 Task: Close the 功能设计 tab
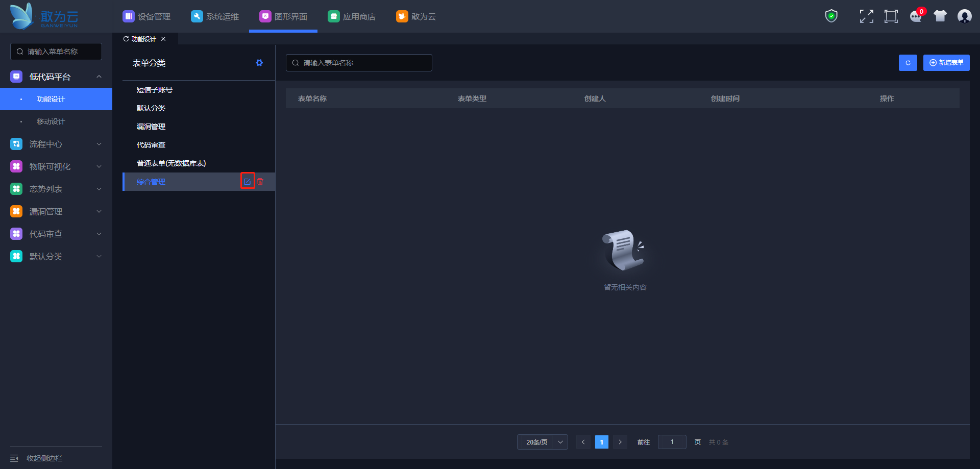pyautogui.click(x=163, y=39)
